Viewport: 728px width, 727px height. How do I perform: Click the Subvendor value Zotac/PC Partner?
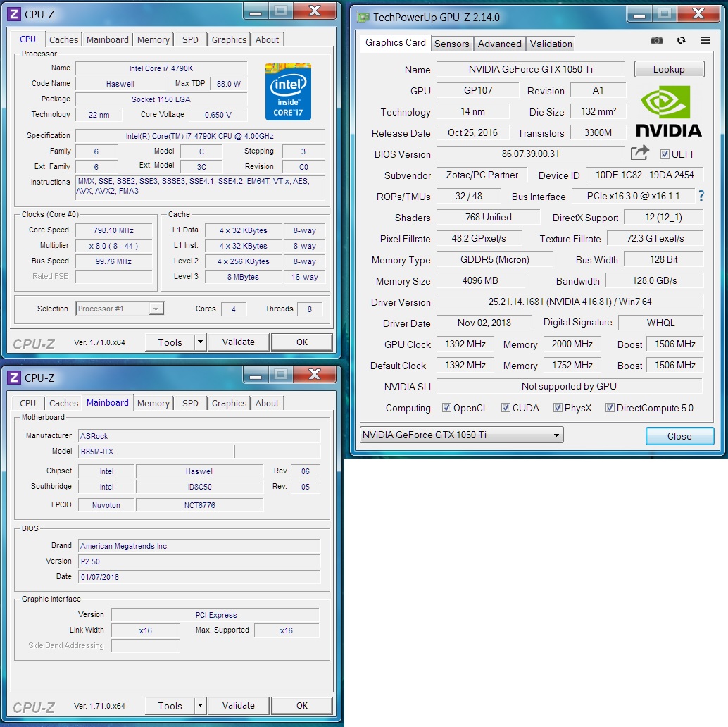coord(482,175)
